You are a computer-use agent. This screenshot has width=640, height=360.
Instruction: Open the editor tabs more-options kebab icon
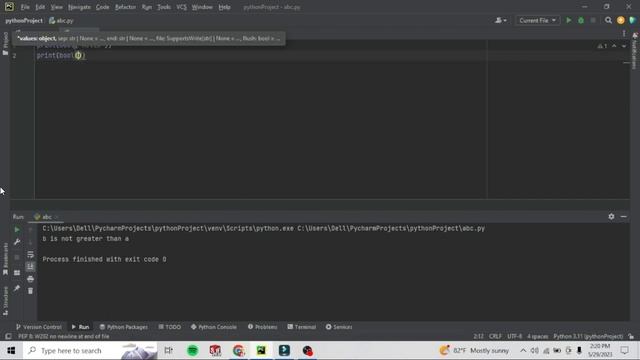coord(624,33)
